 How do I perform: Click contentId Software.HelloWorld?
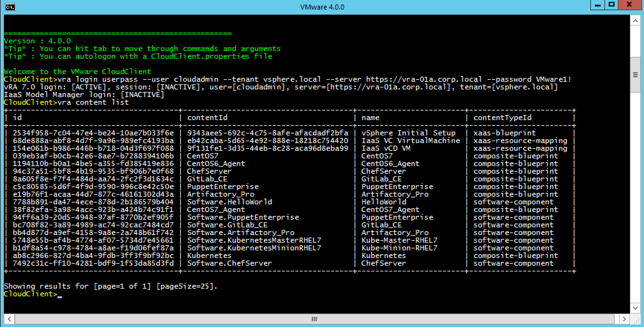[230, 202]
